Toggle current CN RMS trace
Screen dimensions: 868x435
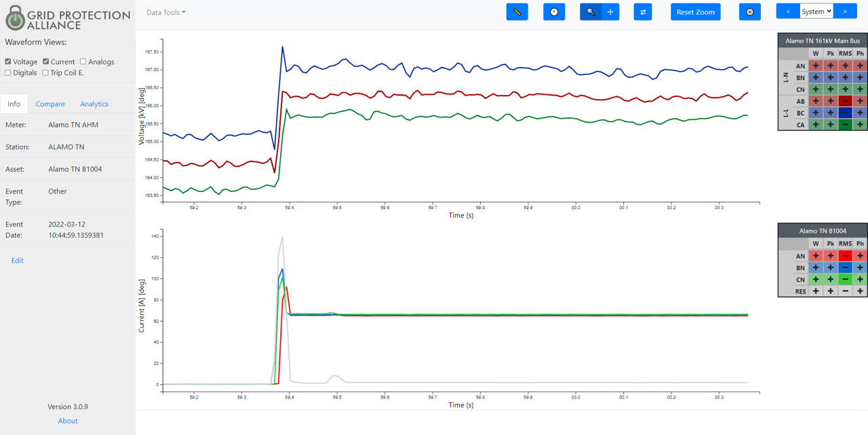(845, 280)
